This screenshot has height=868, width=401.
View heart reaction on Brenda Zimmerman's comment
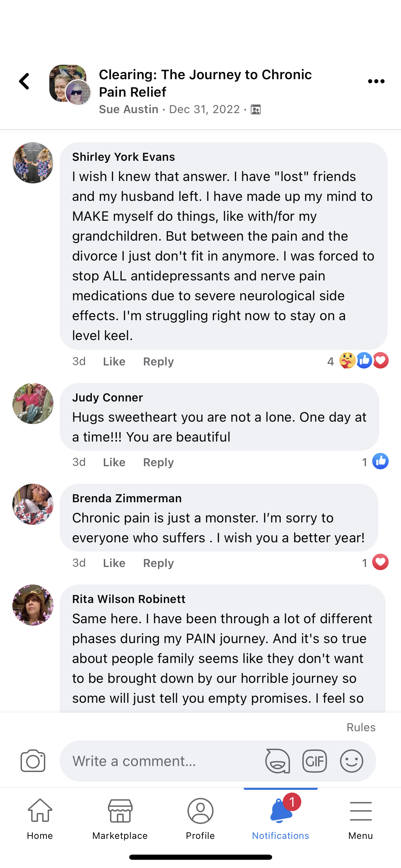(380, 562)
